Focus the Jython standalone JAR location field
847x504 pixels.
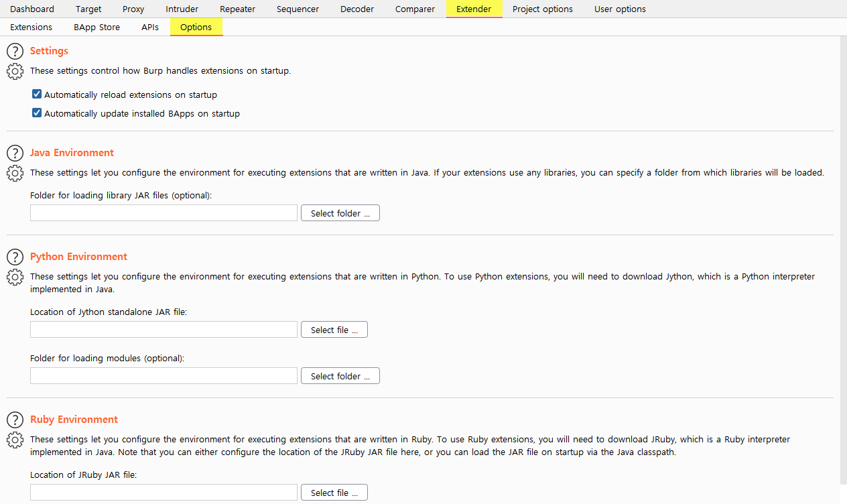pyautogui.click(x=164, y=330)
